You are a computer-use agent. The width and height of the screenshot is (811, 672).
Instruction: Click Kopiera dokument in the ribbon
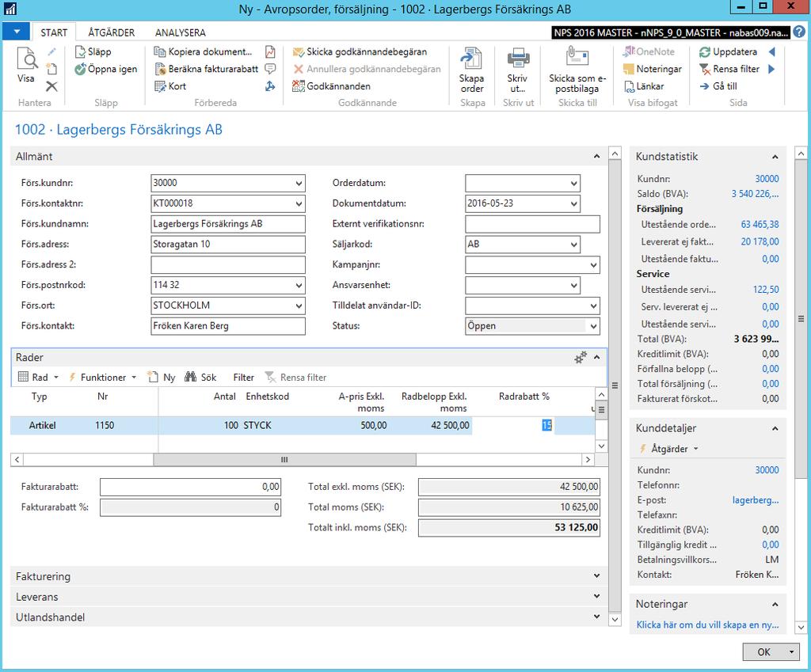point(203,51)
